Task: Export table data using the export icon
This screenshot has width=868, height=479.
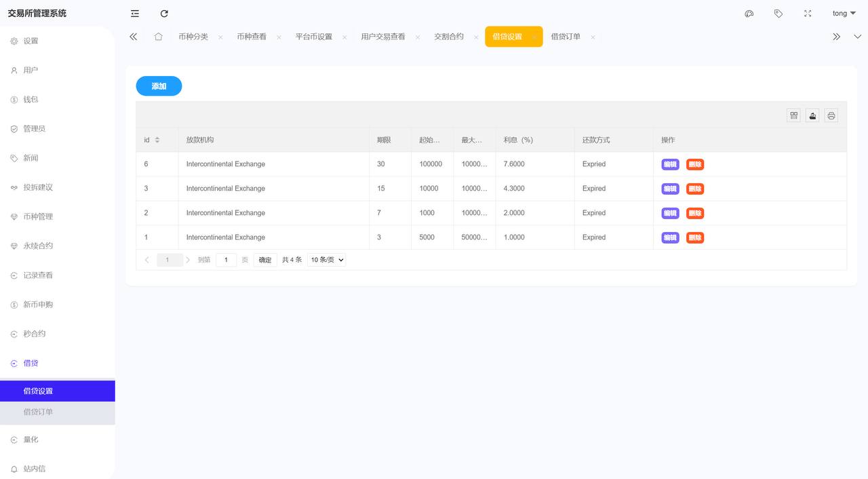Action: click(x=812, y=115)
